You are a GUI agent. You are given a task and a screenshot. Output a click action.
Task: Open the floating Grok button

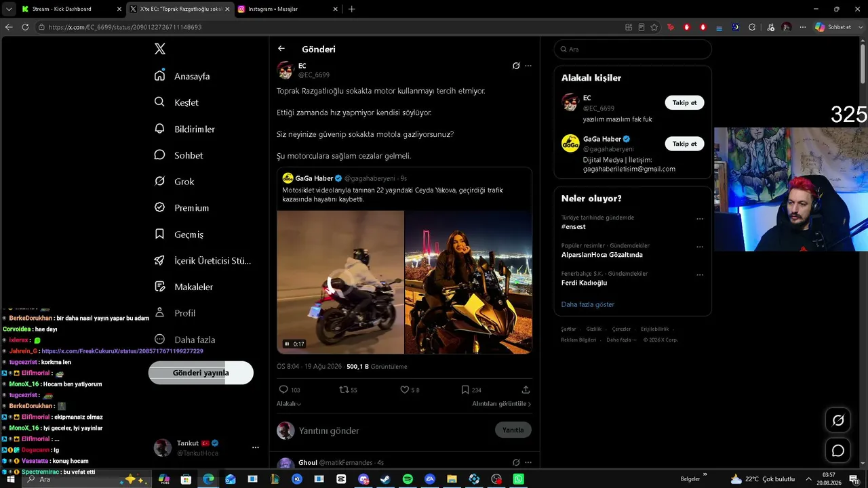pos(838,420)
